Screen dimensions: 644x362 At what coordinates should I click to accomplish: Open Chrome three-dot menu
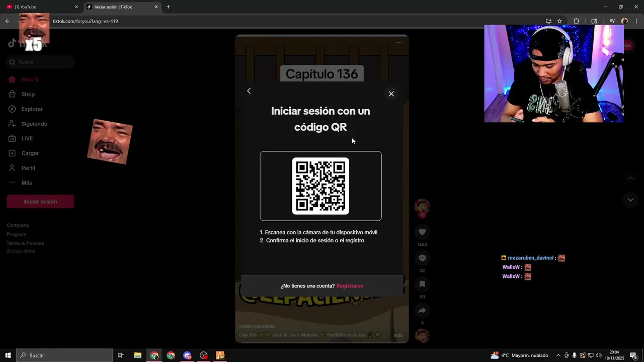click(637, 21)
